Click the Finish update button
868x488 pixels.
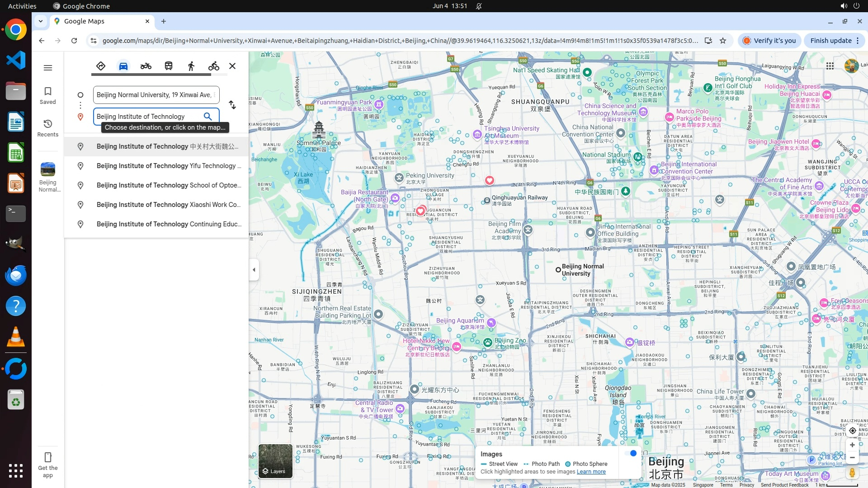[831, 41]
